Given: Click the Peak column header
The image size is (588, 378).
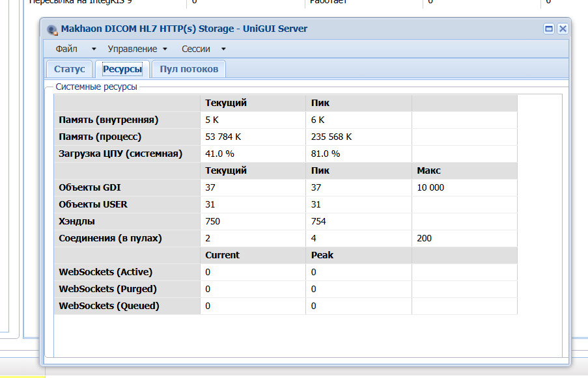Looking at the screenshot, I should tap(322, 255).
